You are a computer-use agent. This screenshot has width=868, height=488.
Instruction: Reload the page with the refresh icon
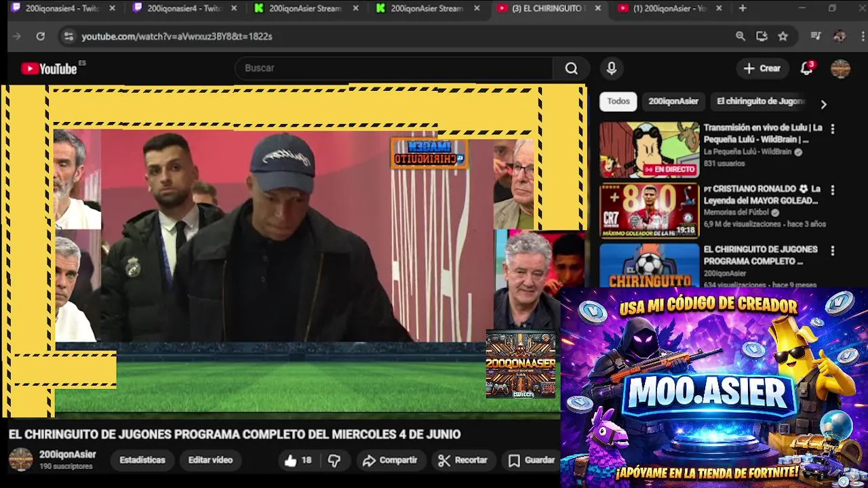click(41, 36)
